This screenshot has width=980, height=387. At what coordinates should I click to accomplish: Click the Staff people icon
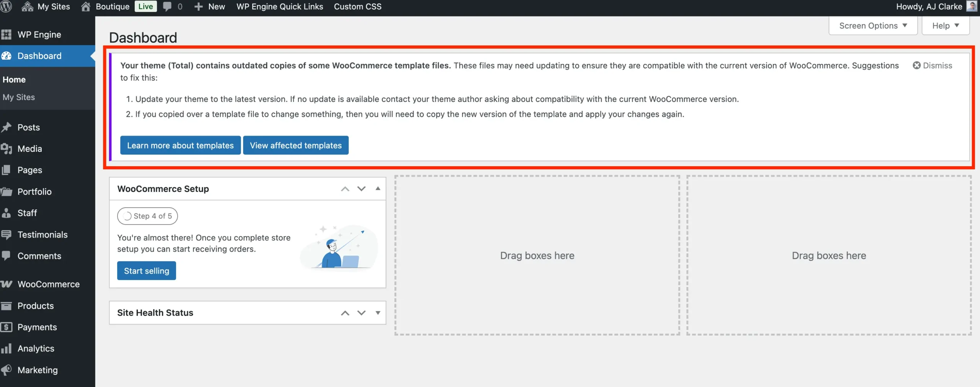click(6, 213)
